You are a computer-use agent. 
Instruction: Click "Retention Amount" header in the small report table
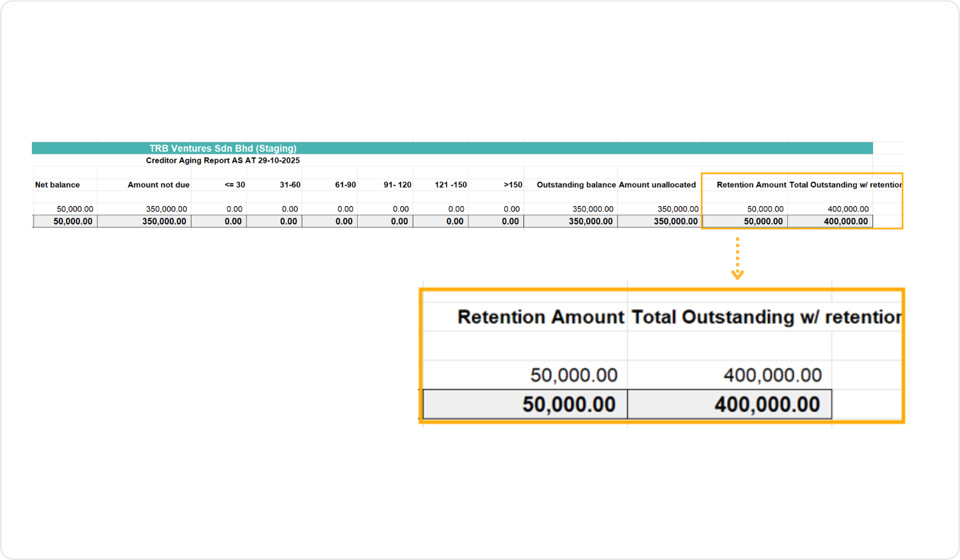click(751, 185)
